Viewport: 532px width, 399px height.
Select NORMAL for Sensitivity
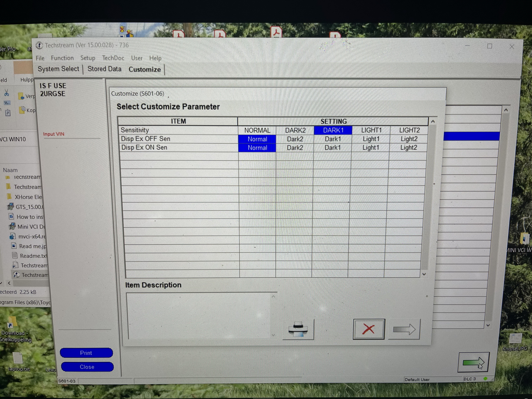pyautogui.click(x=257, y=130)
